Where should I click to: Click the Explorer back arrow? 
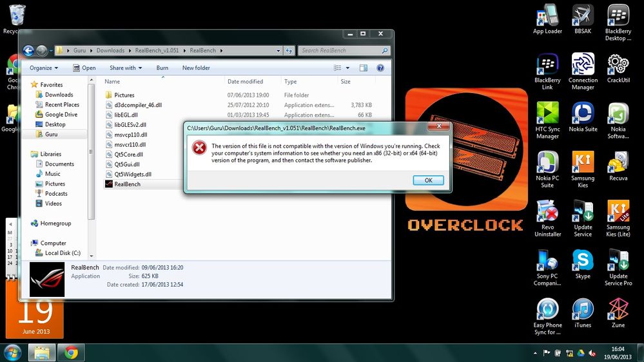tap(28, 50)
